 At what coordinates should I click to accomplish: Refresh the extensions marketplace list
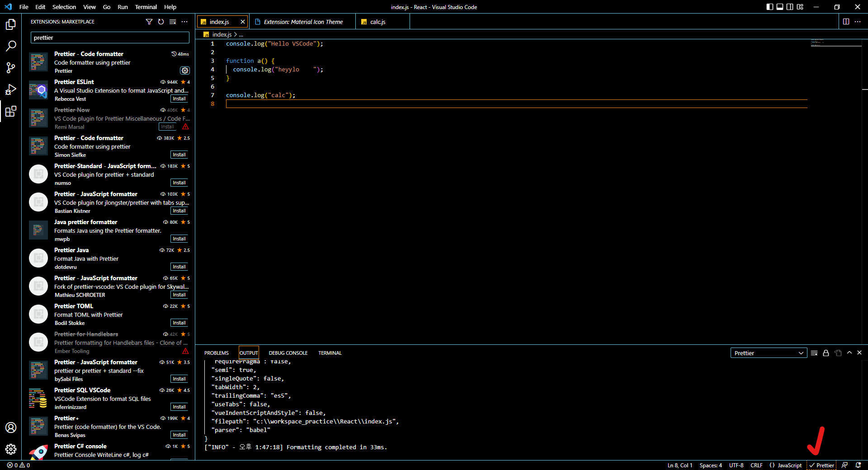pos(161,22)
